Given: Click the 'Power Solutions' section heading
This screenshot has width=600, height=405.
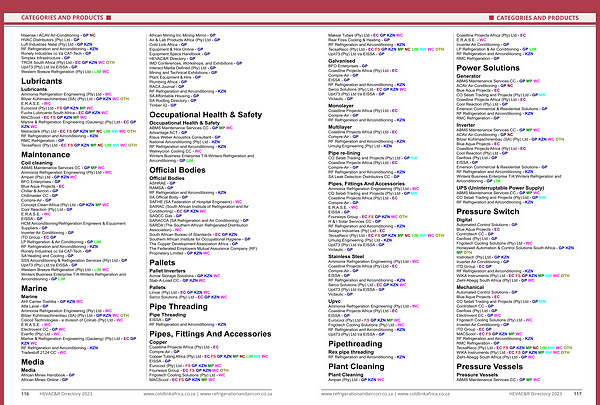Looking at the screenshot, I should tap(488, 68).
